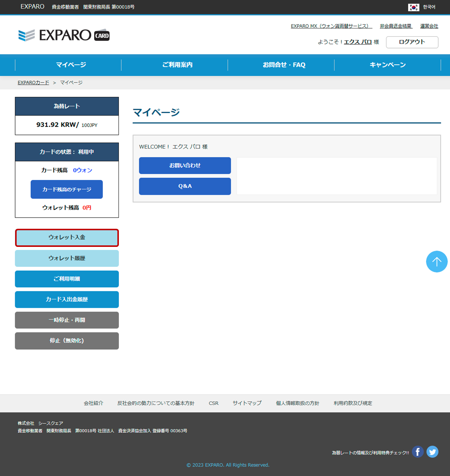Viewport: 450px width, 476px height.
Task: Click the scroll-to-top arrow button
Action: [x=436, y=262]
